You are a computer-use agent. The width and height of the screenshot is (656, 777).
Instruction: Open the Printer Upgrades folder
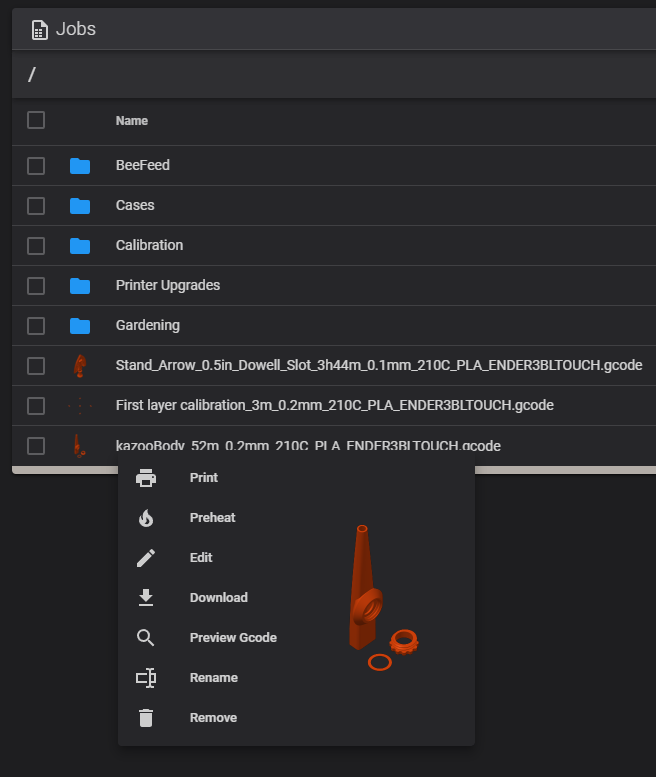coord(168,285)
